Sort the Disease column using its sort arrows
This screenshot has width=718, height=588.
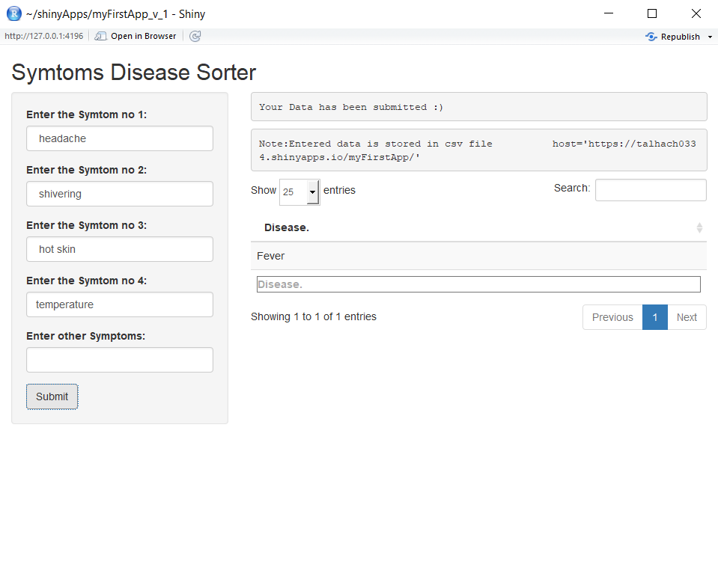click(x=699, y=227)
